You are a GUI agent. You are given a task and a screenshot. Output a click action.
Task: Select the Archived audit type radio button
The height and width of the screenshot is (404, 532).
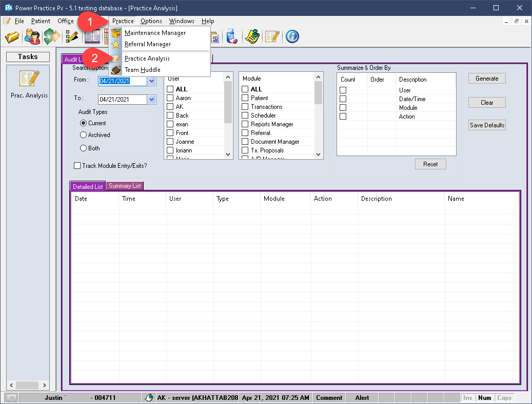coord(83,135)
